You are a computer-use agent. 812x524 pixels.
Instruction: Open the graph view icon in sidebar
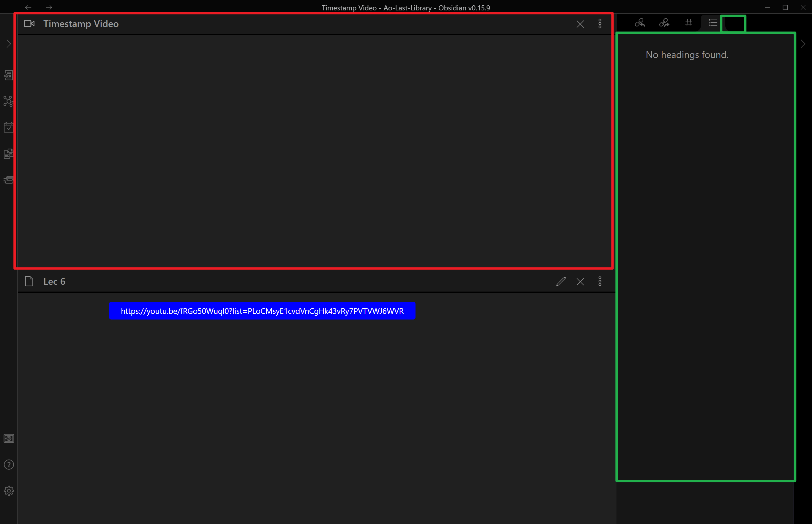coord(9,101)
